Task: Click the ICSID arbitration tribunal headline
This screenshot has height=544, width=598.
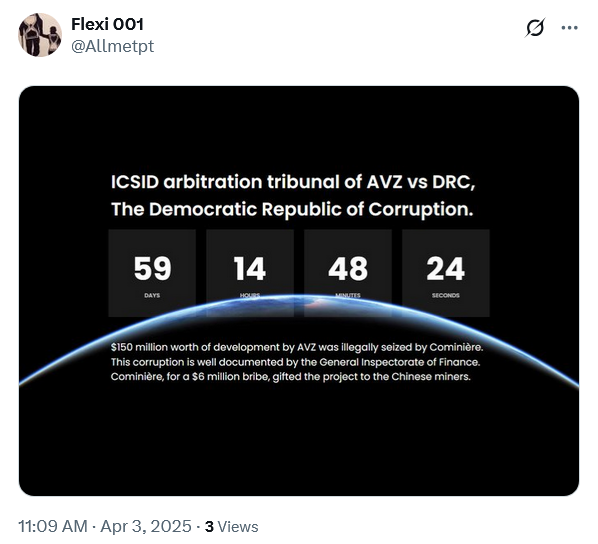Action: click(293, 182)
